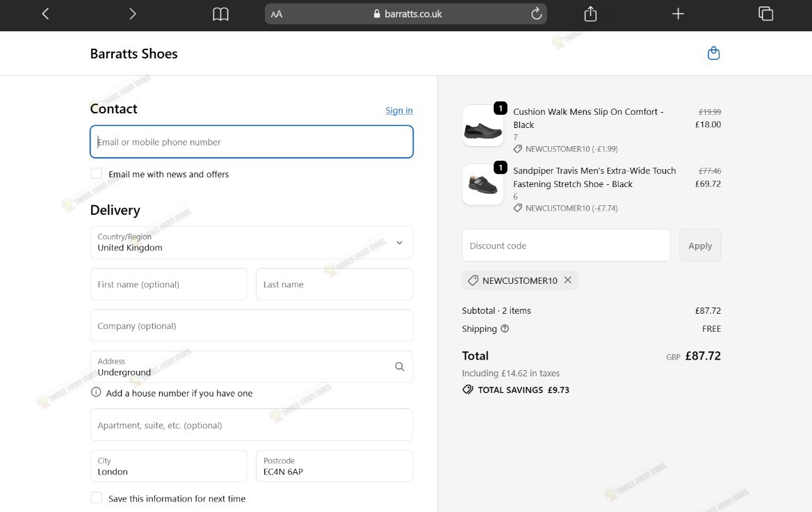Open the shopping bag cart icon
The height and width of the screenshot is (512, 812).
pos(713,54)
